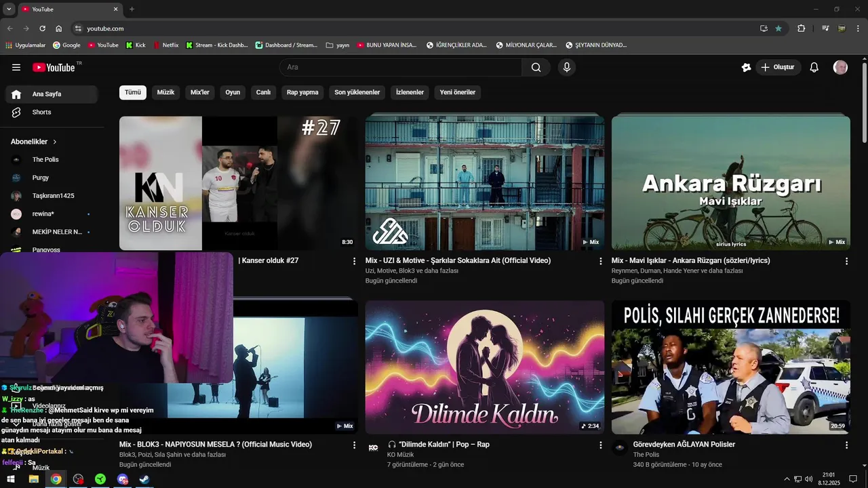Select the Mix'ler filter chip

tap(200, 92)
